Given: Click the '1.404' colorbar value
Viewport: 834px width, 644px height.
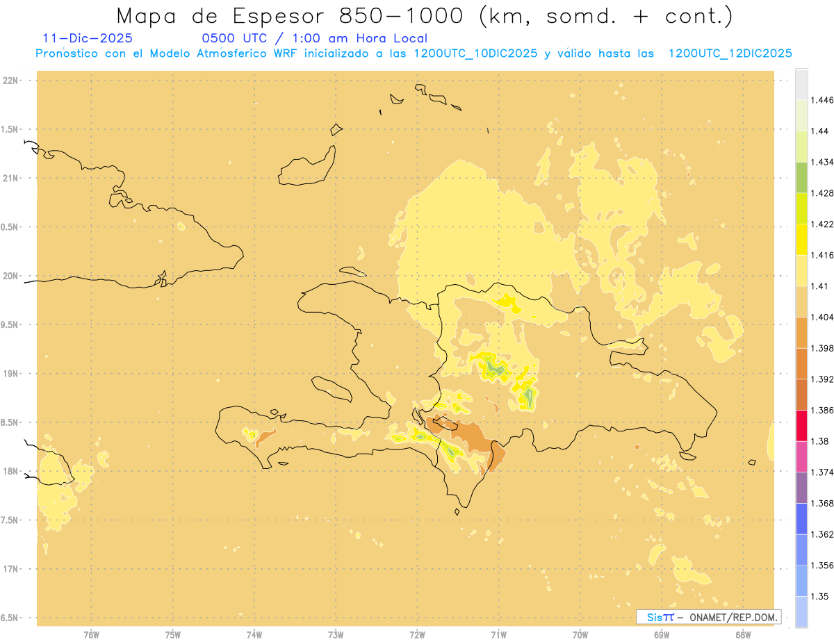Looking at the screenshot, I should tap(823, 317).
